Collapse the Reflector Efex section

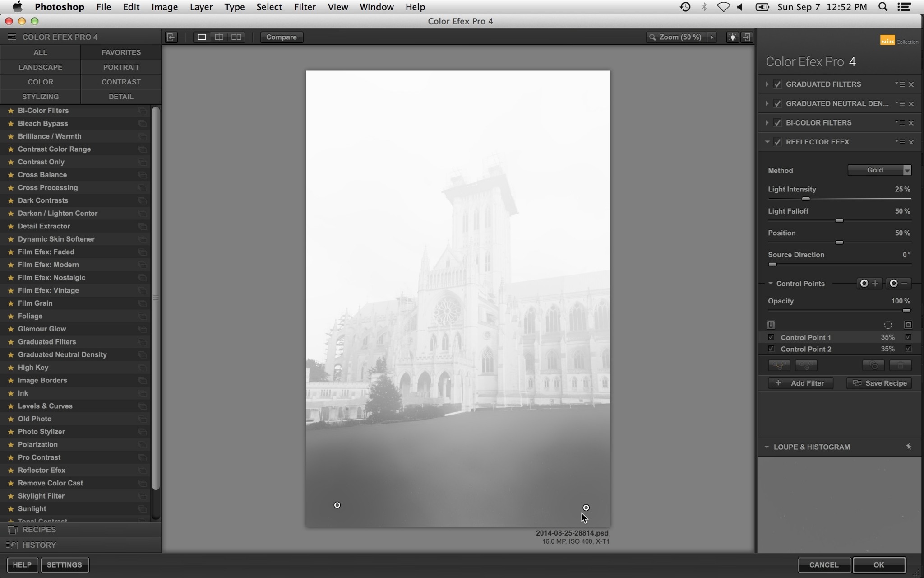767,142
